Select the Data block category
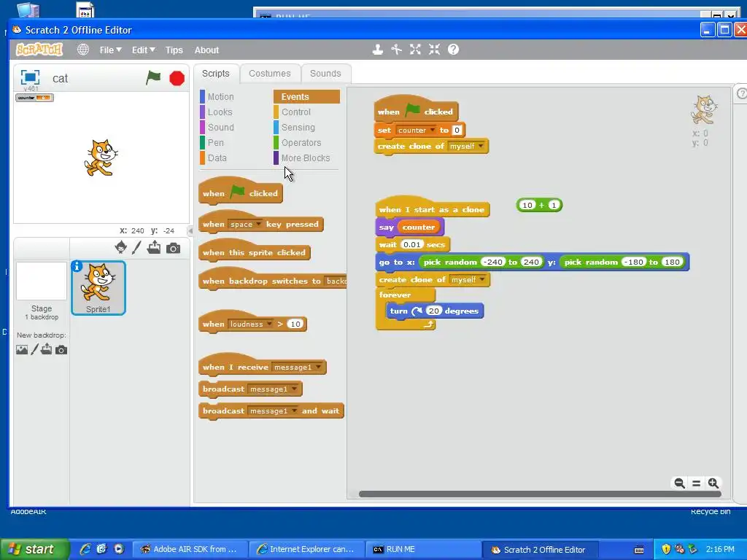This screenshot has width=747, height=560. click(x=217, y=157)
